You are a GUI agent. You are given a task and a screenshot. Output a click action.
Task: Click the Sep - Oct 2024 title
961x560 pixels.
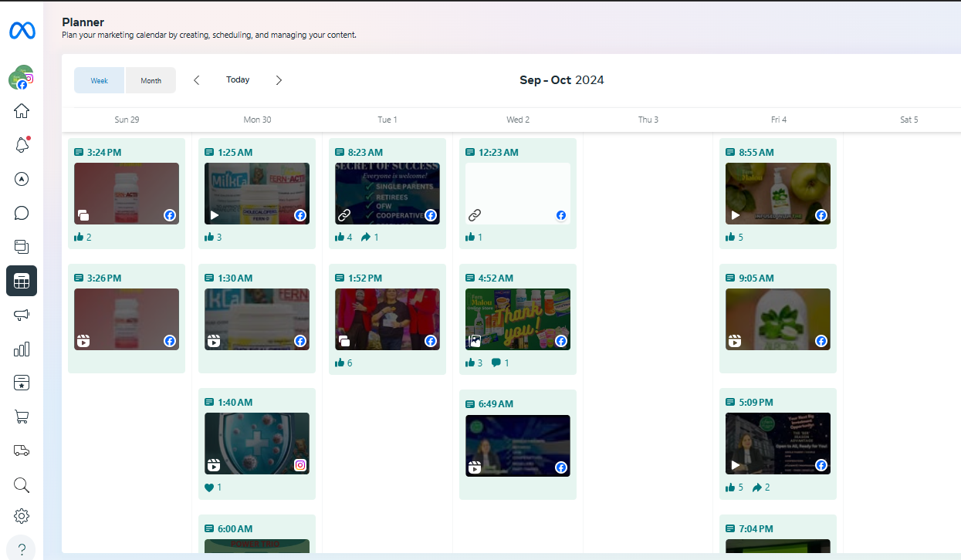point(562,80)
